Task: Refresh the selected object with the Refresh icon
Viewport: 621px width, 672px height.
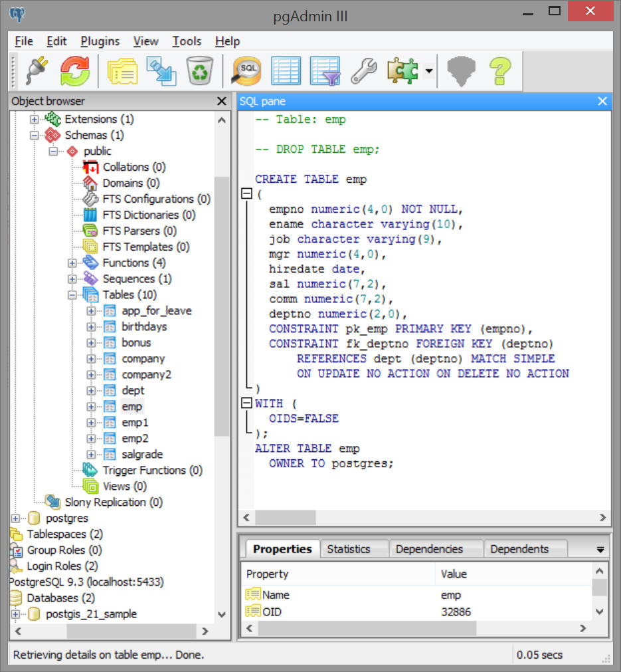Action: pos(74,70)
